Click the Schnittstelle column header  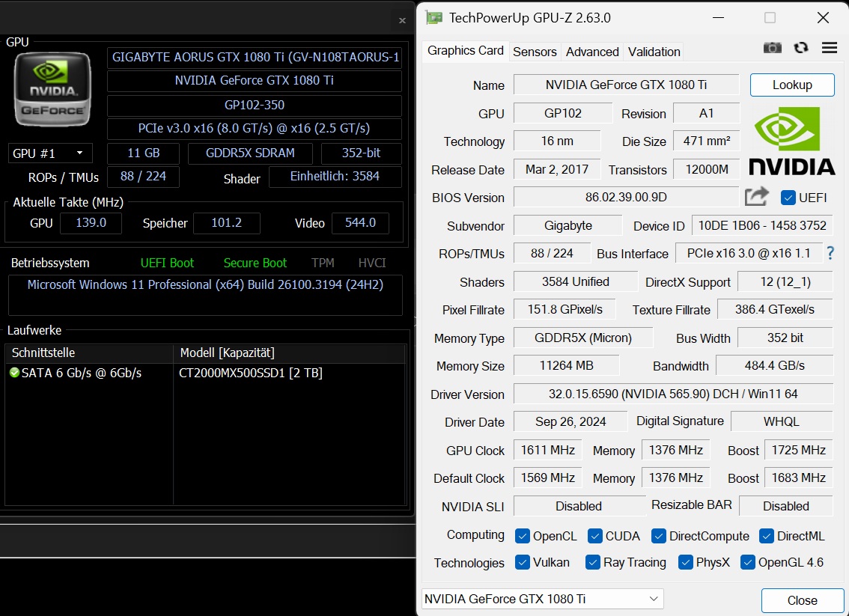pyautogui.click(x=89, y=353)
